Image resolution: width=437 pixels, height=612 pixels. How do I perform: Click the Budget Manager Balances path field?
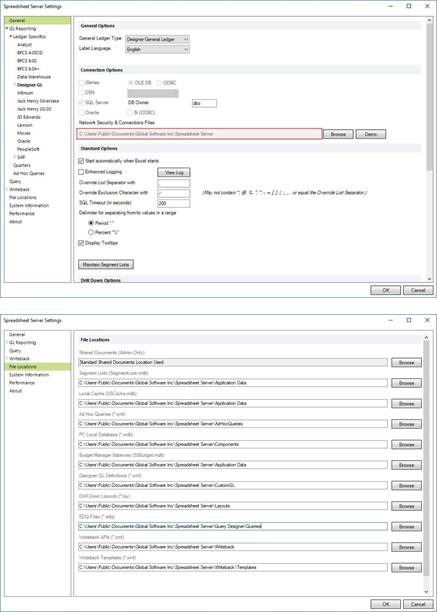(233, 465)
